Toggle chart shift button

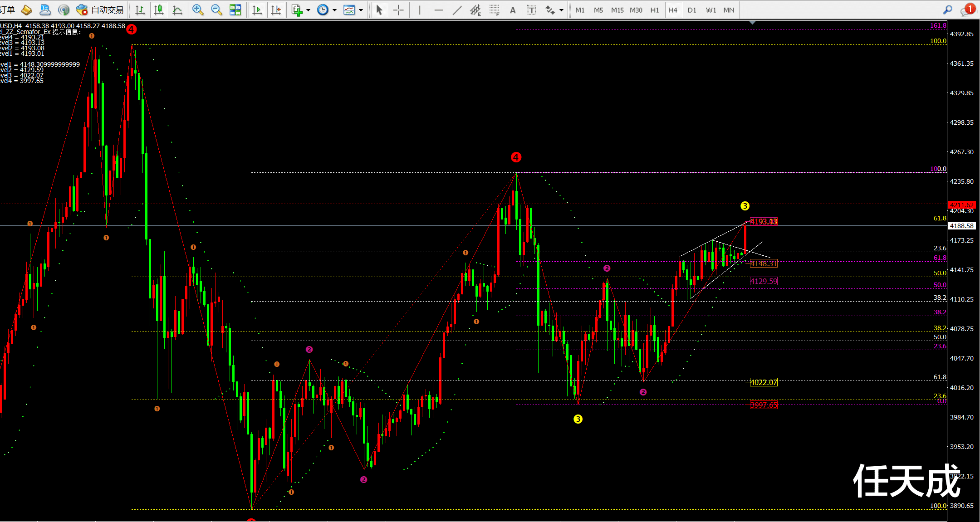(x=276, y=10)
